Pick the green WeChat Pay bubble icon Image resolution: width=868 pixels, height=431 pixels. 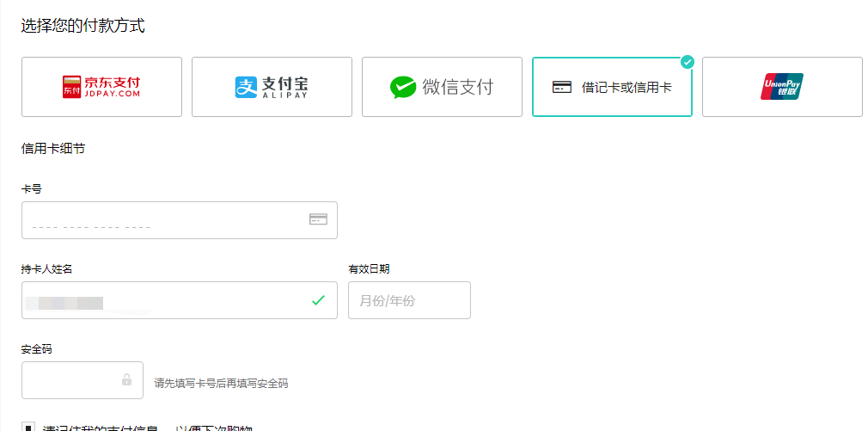(402, 87)
